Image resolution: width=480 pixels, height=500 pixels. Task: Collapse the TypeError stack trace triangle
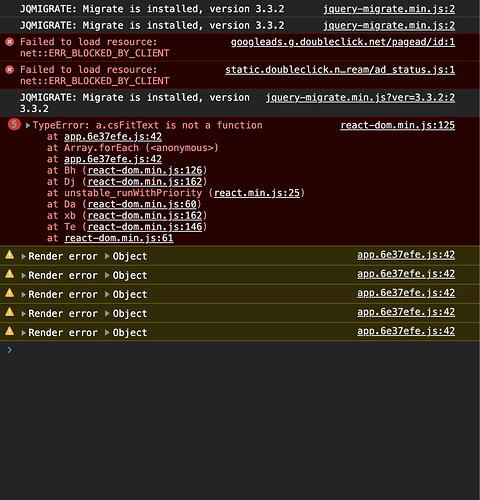[x=28, y=126]
